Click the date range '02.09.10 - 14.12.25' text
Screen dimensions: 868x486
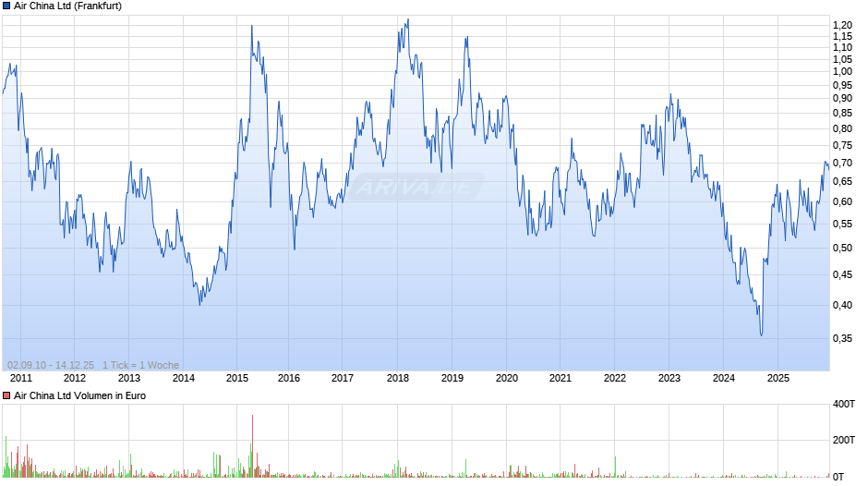click(51, 365)
